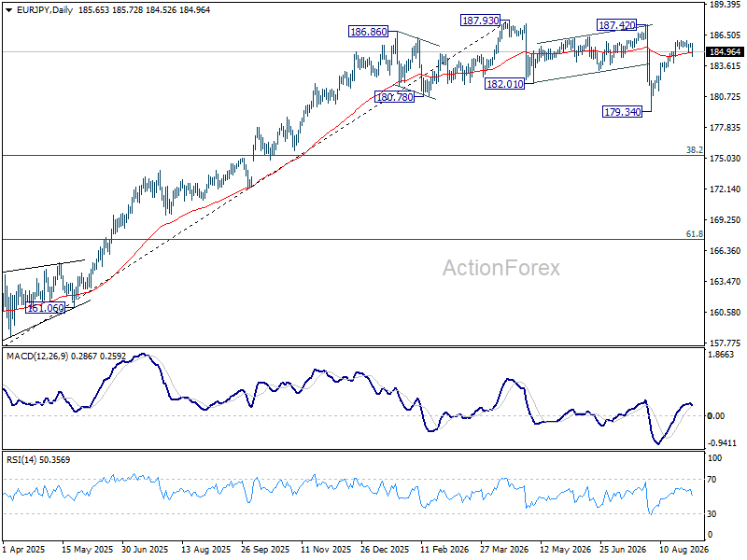Screen dimensions: 747x560
Task: Click the 38.2 Fibonacci level label
Action: coord(694,150)
